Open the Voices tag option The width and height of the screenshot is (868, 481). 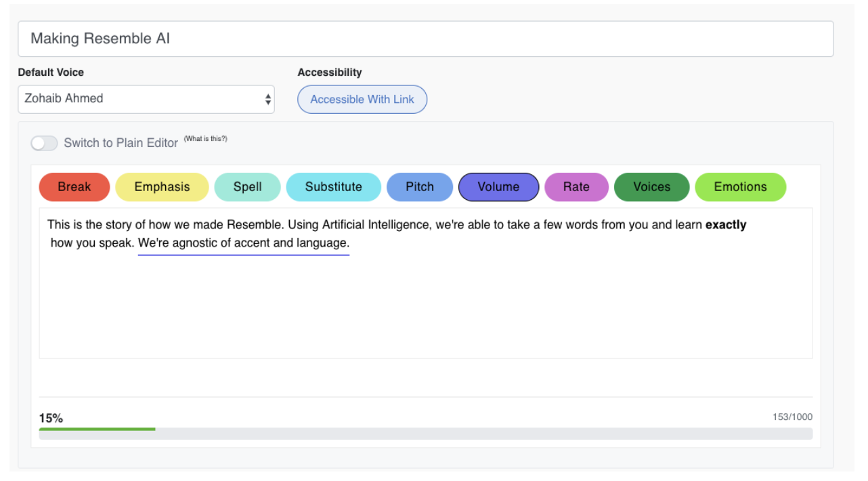(652, 187)
